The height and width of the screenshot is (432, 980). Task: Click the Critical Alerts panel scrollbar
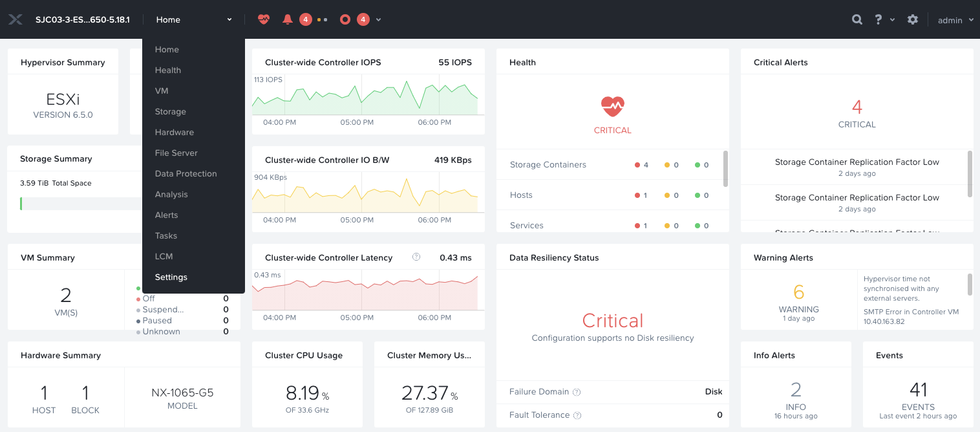tap(970, 173)
